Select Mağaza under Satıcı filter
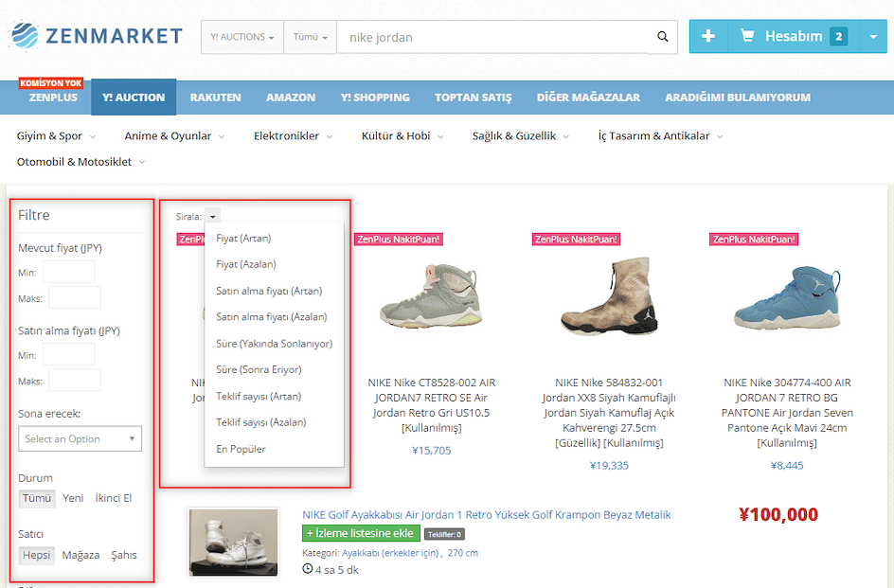The width and height of the screenshot is (894, 588). pos(80,555)
